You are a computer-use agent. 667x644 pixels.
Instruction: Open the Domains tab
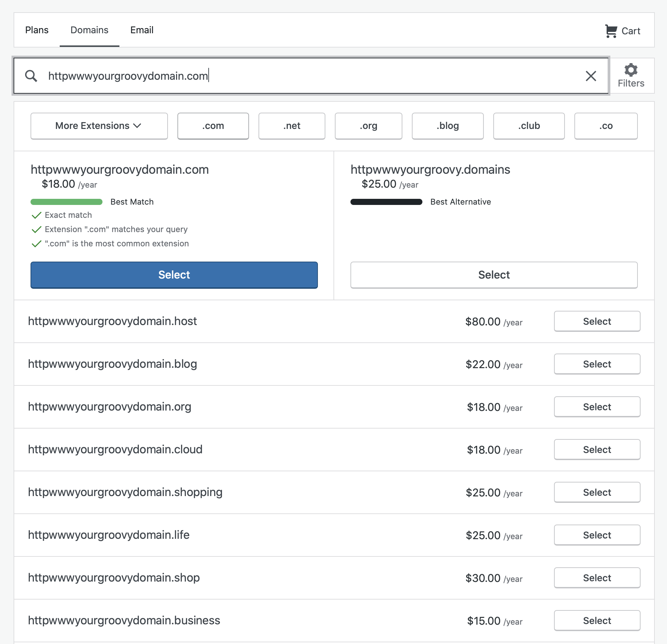click(89, 30)
